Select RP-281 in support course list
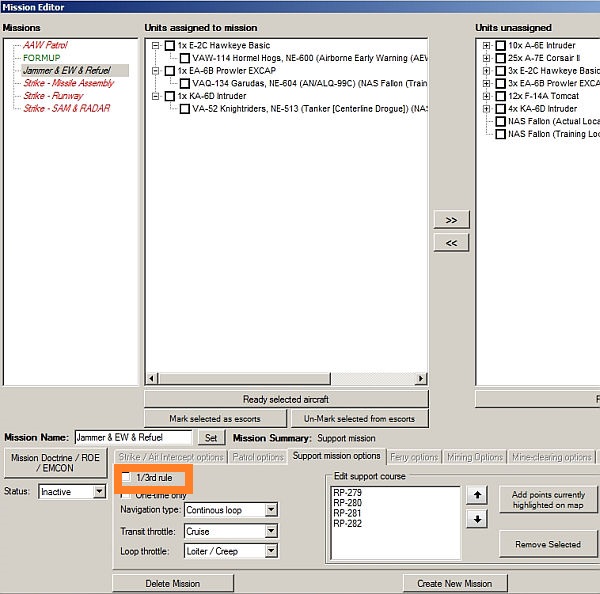Image resolution: width=600 pixels, height=594 pixels. click(x=347, y=513)
